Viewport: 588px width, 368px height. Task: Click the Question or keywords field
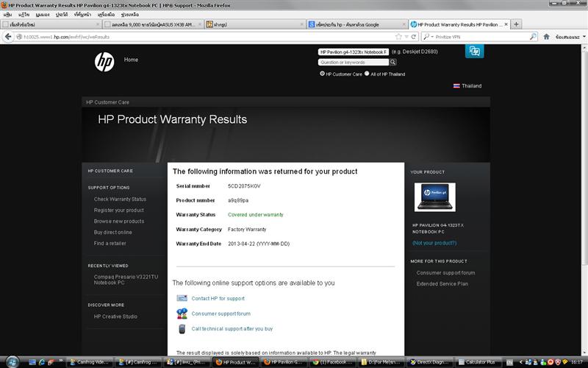click(x=354, y=63)
